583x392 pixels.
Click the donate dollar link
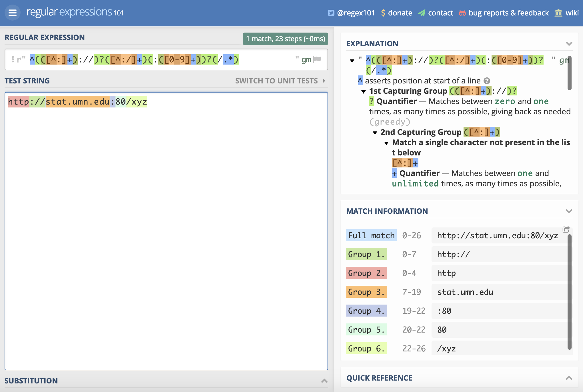(397, 13)
